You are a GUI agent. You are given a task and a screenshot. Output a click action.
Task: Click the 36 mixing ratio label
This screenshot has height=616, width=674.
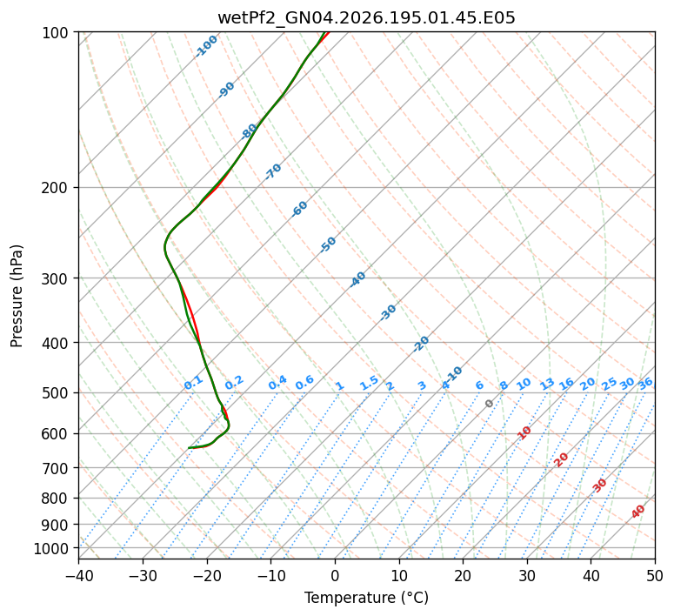(645, 385)
